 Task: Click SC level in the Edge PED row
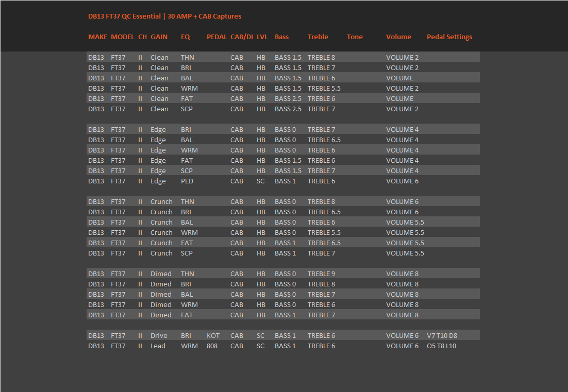pyautogui.click(x=260, y=181)
